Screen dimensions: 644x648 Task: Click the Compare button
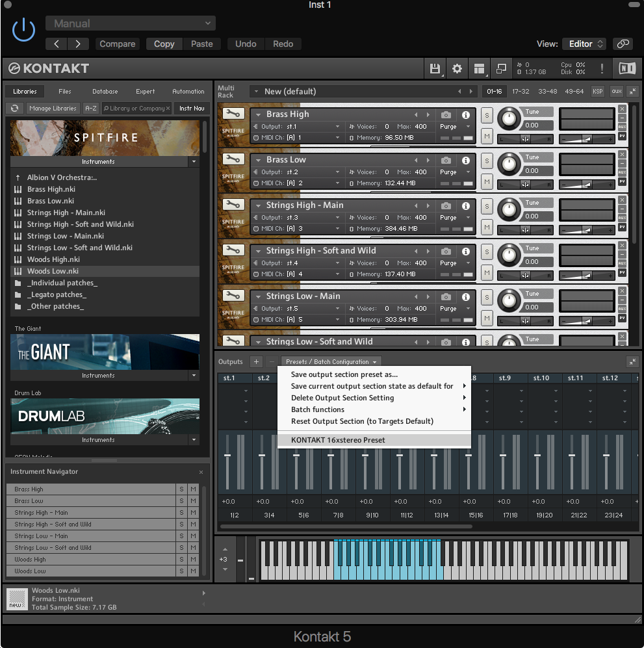[x=118, y=44]
